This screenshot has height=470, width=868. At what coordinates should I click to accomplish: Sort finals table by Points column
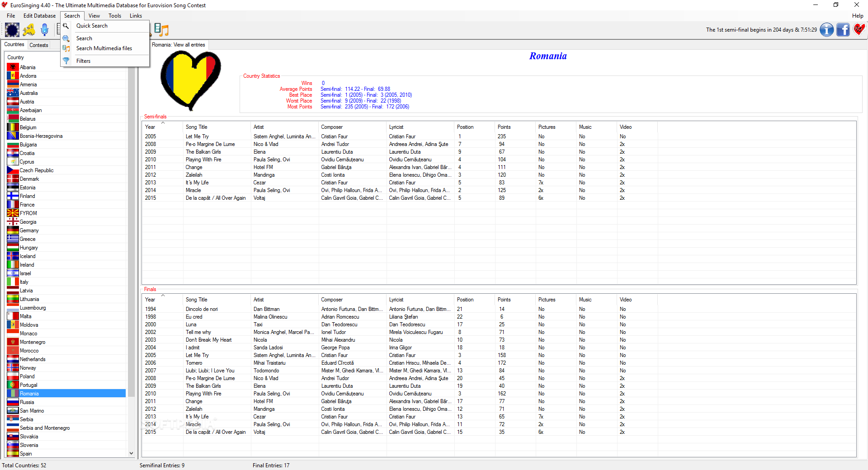coord(515,300)
